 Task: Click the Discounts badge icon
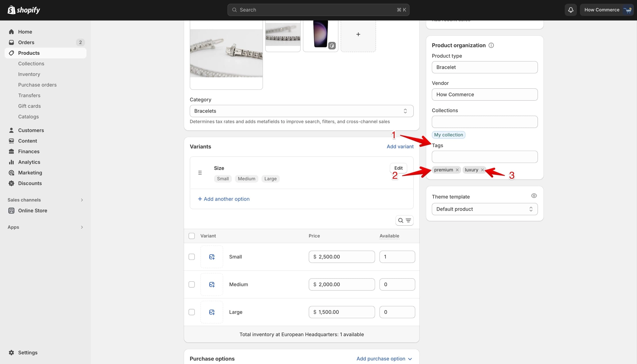(x=11, y=183)
